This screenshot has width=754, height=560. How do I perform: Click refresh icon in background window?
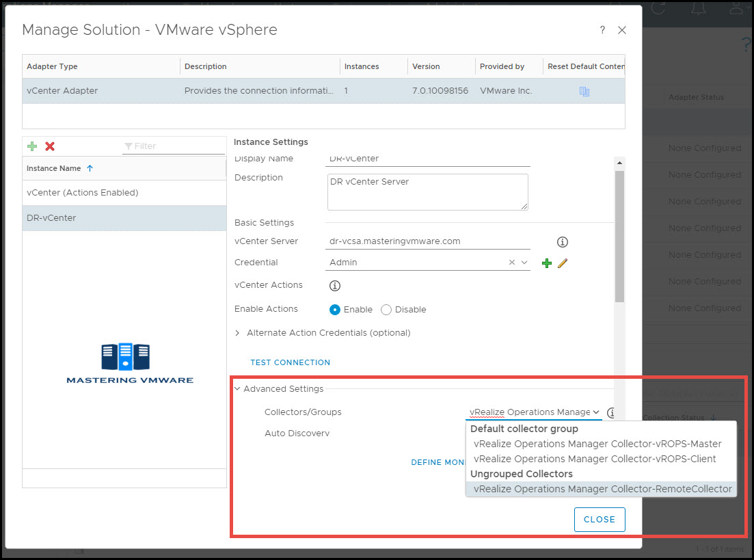[x=659, y=8]
